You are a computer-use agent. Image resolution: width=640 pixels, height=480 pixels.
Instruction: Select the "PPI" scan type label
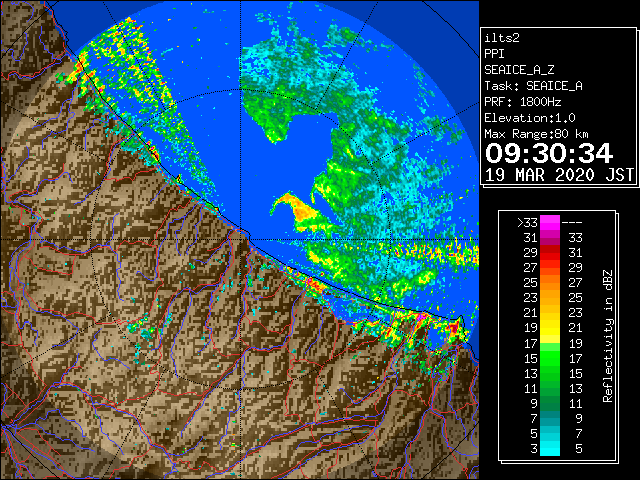[494, 54]
